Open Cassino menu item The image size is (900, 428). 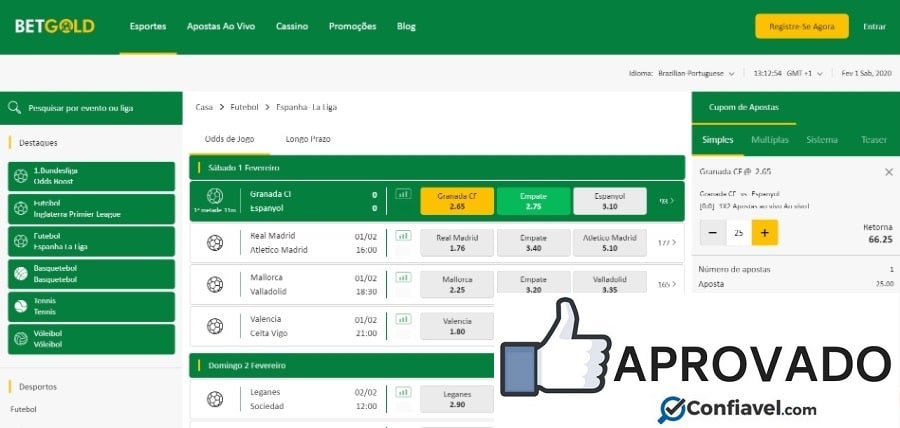pyautogui.click(x=292, y=26)
